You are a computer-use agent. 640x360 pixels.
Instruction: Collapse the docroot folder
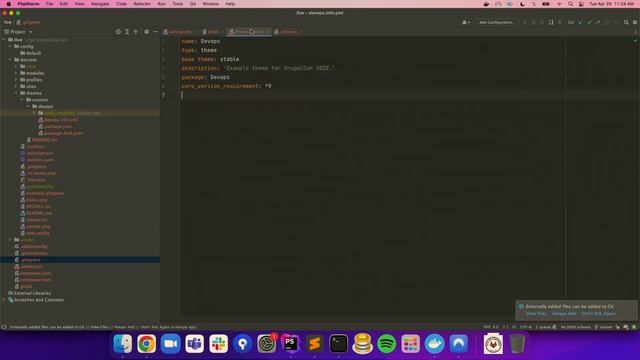coord(10,60)
